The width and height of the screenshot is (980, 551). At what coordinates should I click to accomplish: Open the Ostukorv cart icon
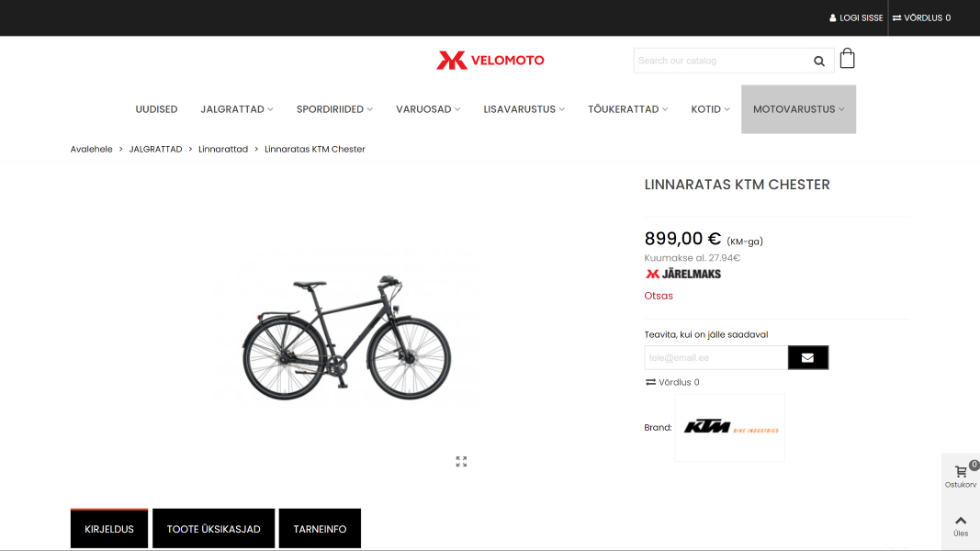pos(961,476)
